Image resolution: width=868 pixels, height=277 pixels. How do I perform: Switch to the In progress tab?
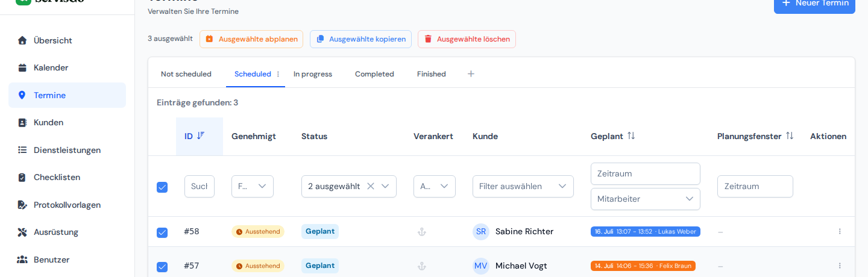click(x=313, y=74)
